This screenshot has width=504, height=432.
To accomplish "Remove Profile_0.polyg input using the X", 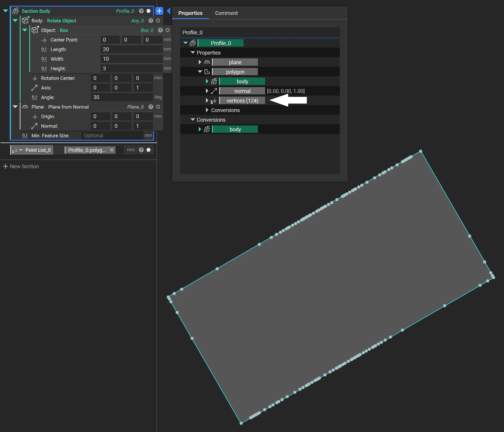I will point(112,150).
